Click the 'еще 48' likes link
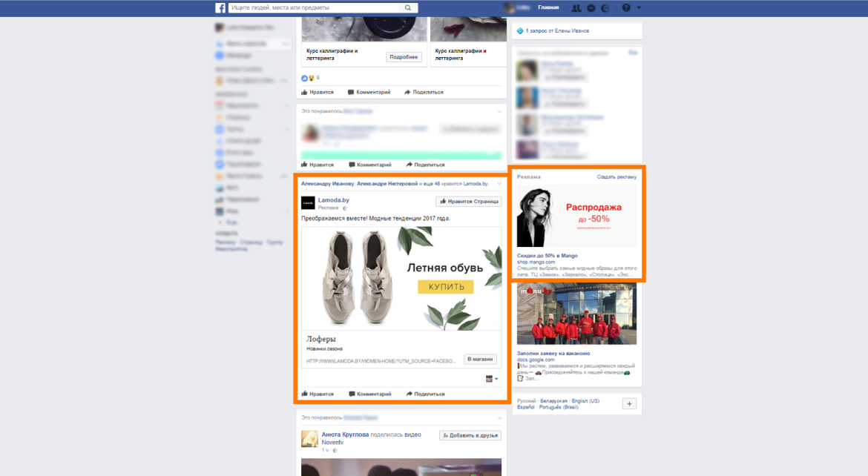This screenshot has width=868, height=476. click(433, 184)
